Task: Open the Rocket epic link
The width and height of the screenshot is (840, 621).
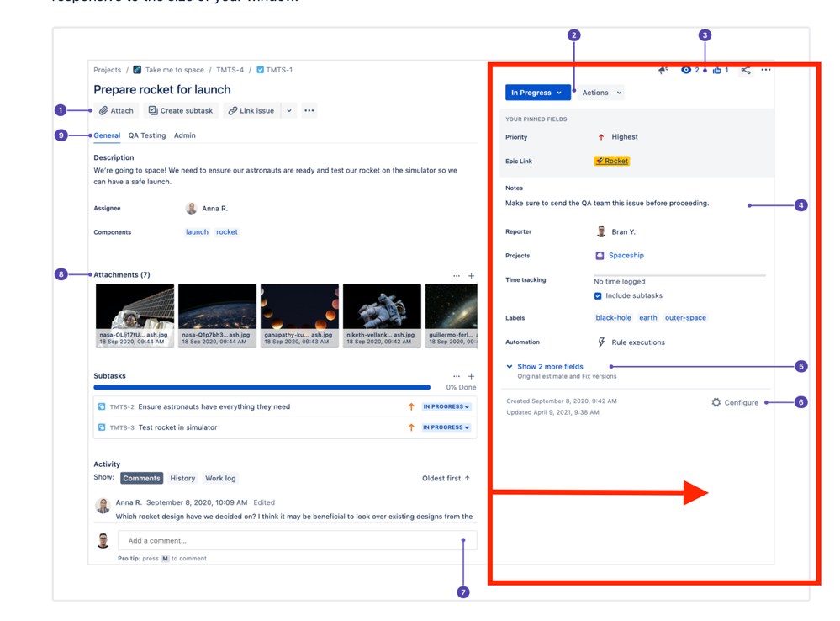Action: point(612,161)
